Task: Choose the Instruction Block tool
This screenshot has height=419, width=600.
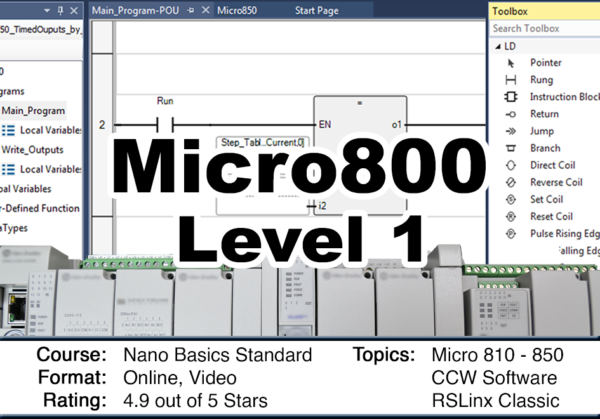Action: [511, 97]
